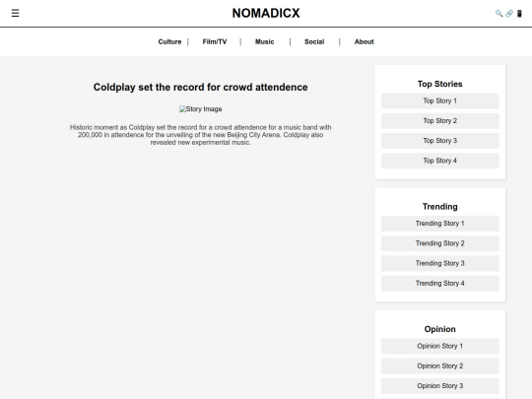Image resolution: width=532 pixels, height=399 pixels.
Task: Click the chain link icon in header
Action: click(x=509, y=14)
